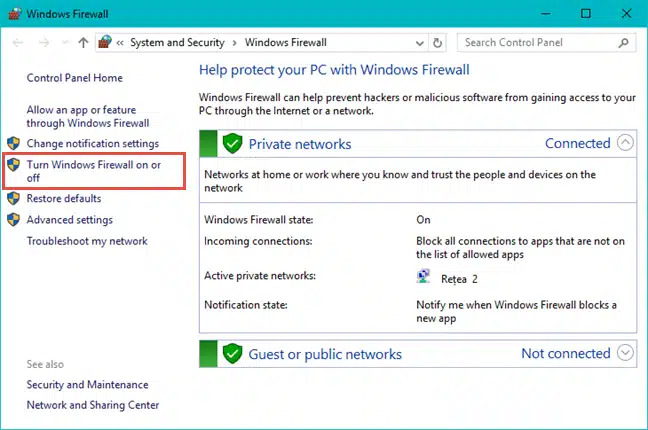
Task: Click the Windows Firewall title bar icon
Action: click(x=13, y=13)
